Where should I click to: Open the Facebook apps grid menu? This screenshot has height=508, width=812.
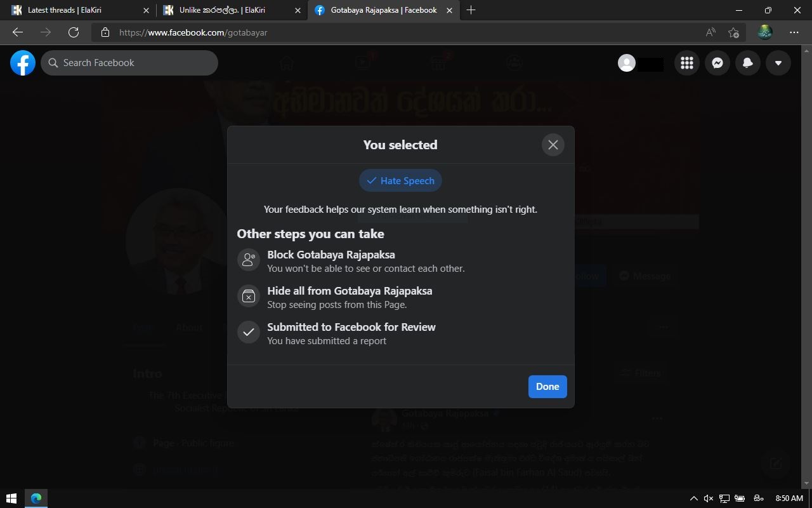coord(687,63)
